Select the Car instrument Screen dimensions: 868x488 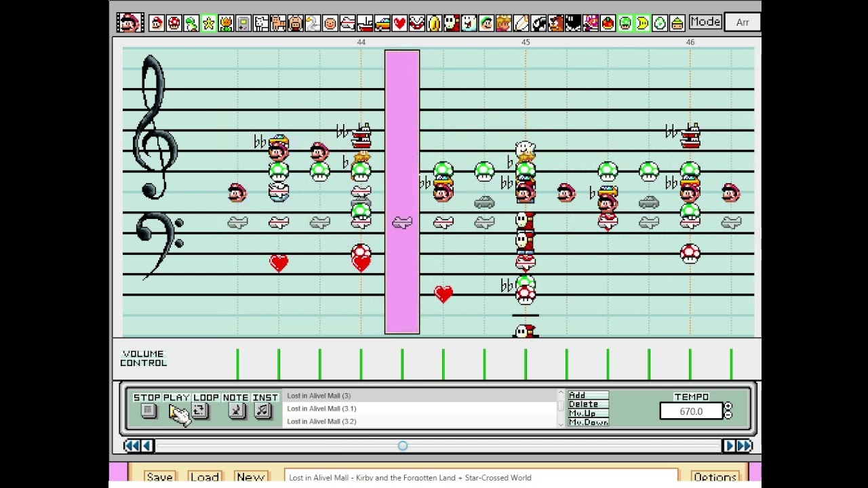tap(382, 23)
